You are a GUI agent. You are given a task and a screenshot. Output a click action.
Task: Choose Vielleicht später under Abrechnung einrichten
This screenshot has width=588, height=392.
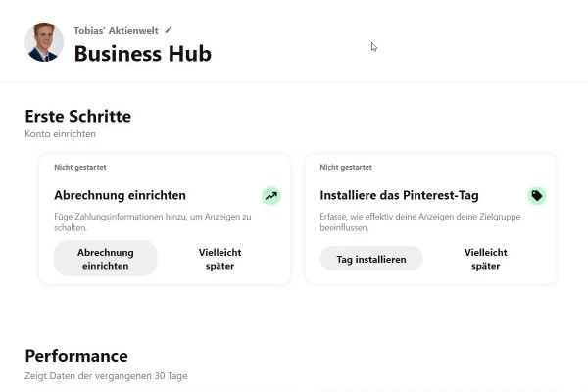pyautogui.click(x=220, y=259)
